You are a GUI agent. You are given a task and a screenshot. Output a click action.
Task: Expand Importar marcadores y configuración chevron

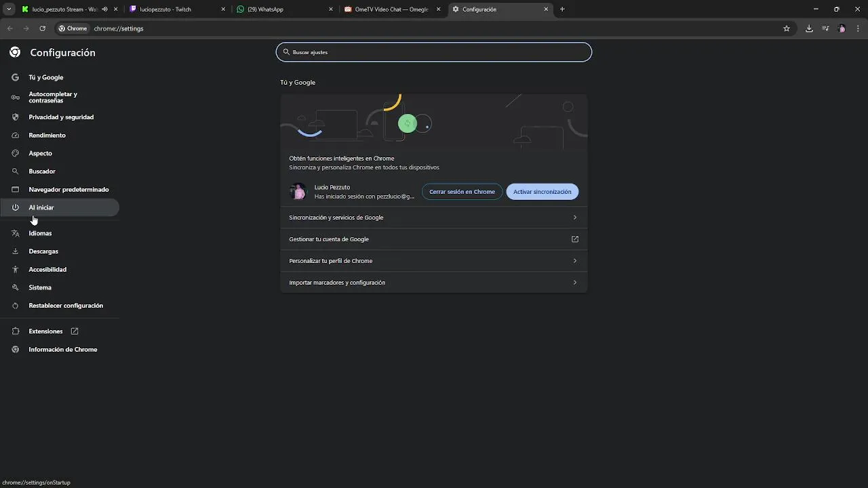(x=575, y=283)
